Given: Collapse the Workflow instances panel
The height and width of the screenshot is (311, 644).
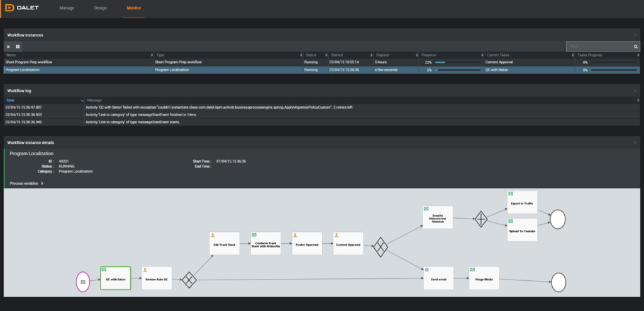Looking at the screenshot, I should click(636, 35).
